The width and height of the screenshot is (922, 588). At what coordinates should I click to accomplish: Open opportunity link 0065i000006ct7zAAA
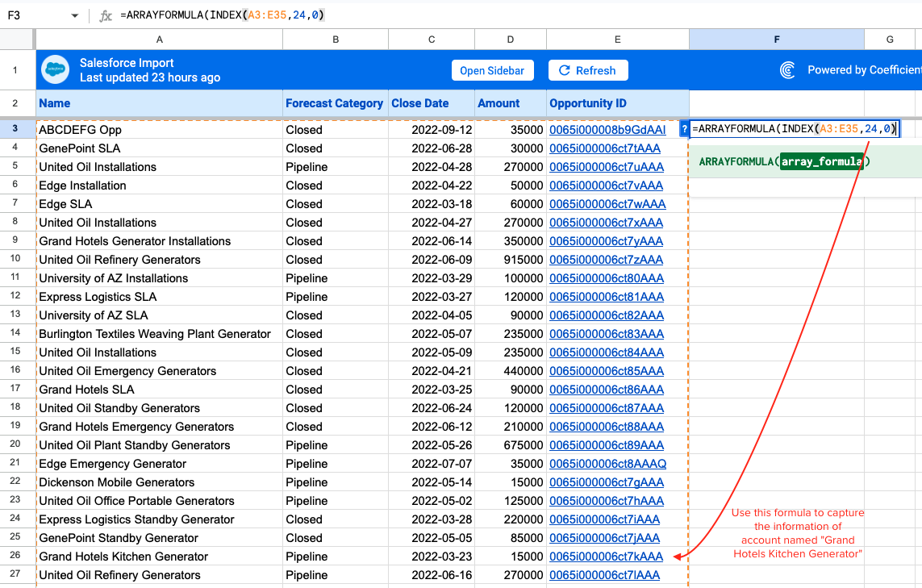point(607,260)
